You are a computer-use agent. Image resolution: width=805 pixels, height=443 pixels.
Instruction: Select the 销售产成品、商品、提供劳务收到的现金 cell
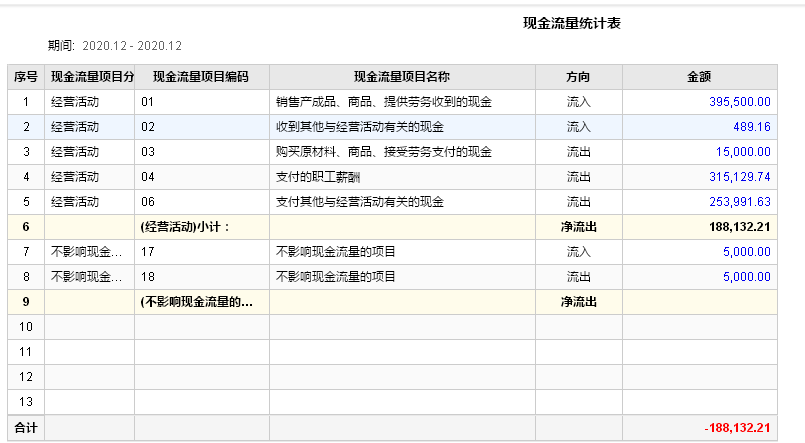pos(384,102)
